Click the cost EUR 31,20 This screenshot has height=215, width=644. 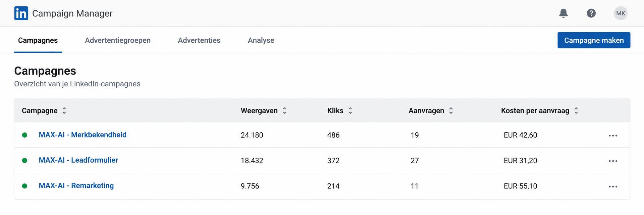click(520, 161)
